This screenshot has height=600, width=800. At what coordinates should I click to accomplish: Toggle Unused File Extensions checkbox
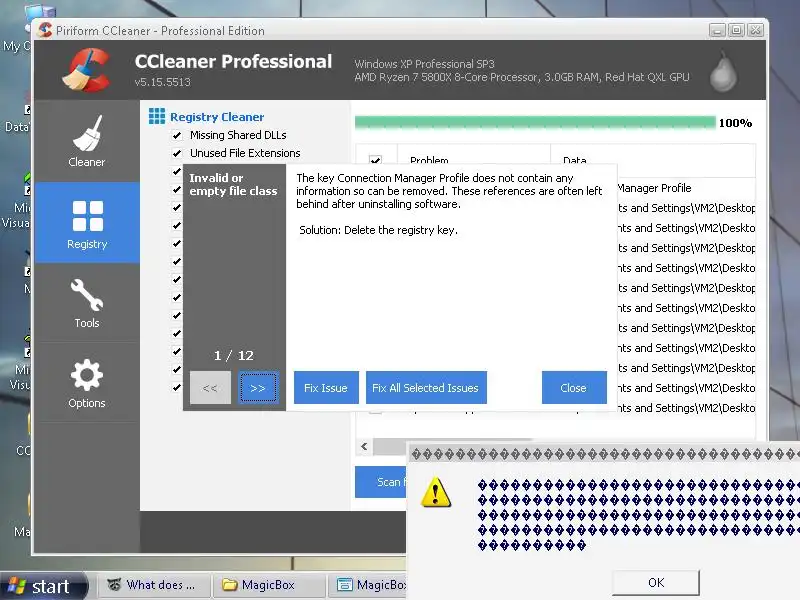[177, 153]
